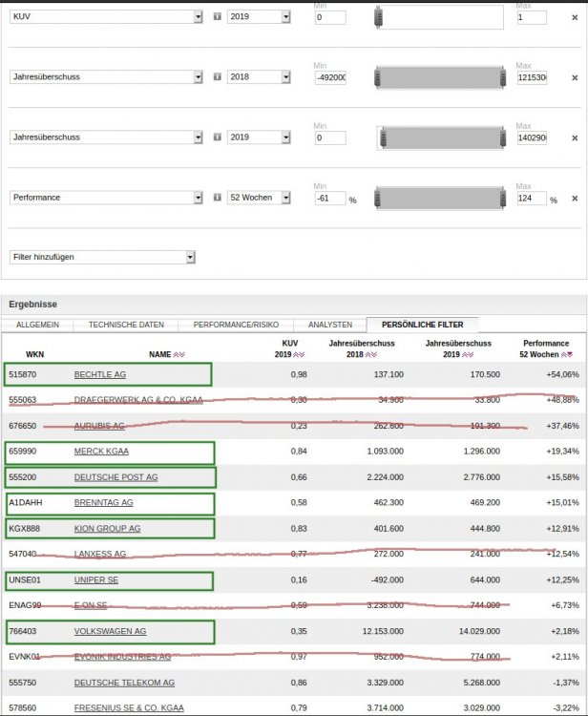Open info icon for KUV filter
Image resolution: width=588 pixels, height=716 pixels.
[218, 16]
